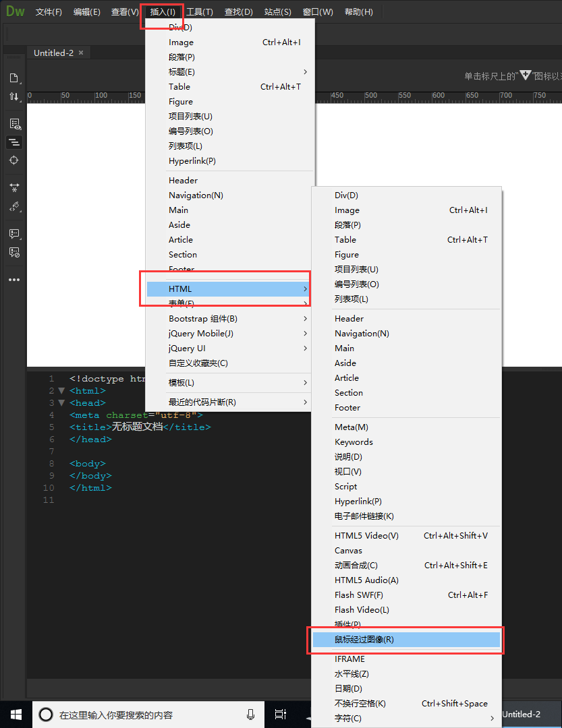
Task: Expand the HTML submenu in Insert menu
Action: [228, 289]
